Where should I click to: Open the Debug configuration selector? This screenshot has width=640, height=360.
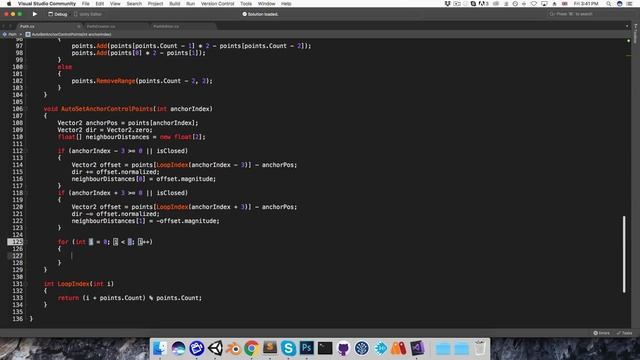coord(58,14)
